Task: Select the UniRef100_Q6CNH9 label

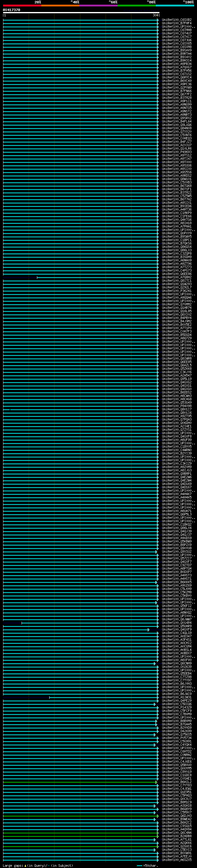Action: pos(177,664)
